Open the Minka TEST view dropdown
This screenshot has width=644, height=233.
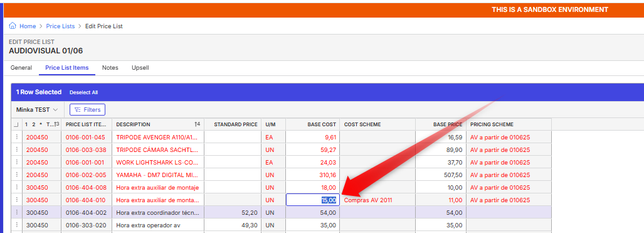click(x=37, y=109)
